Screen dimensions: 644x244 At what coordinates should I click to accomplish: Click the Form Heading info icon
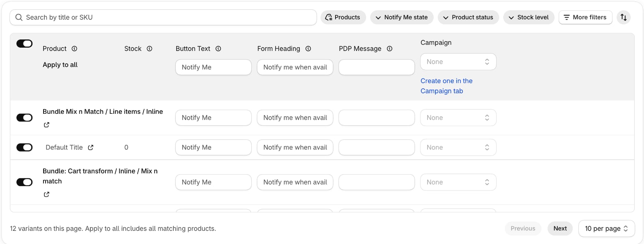(x=308, y=48)
